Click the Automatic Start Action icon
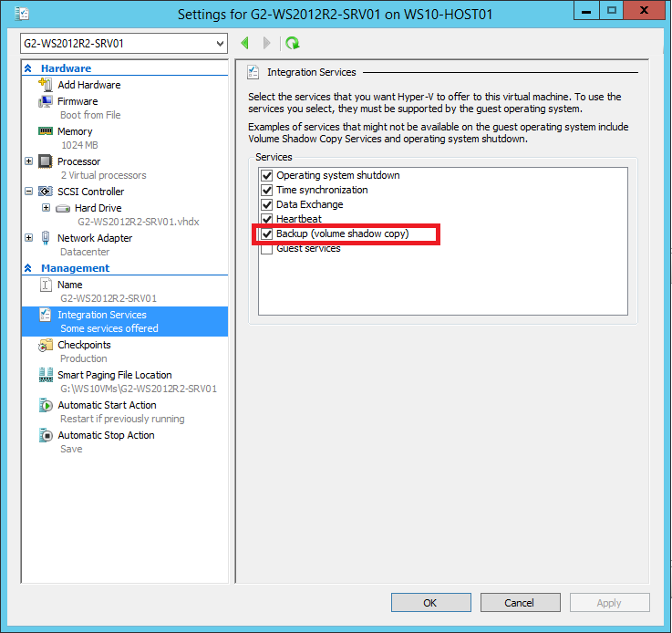Viewport: 672px width, 633px height. point(46,405)
